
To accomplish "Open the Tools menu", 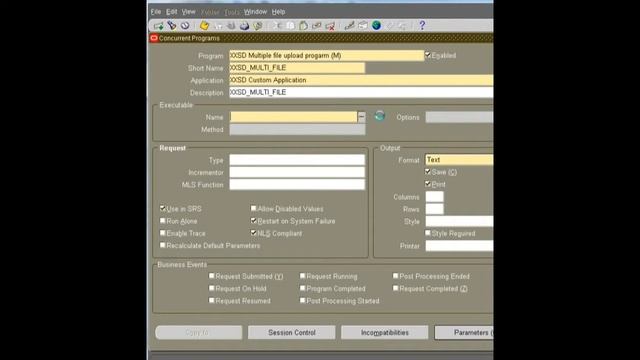I will coord(232,12).
